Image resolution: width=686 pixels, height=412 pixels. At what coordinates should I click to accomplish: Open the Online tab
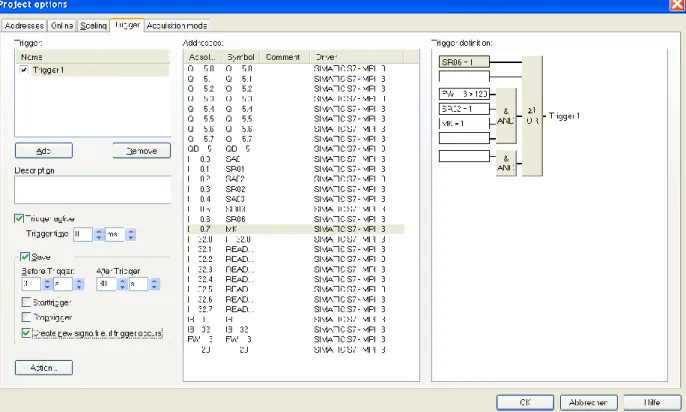pos(62,26)
